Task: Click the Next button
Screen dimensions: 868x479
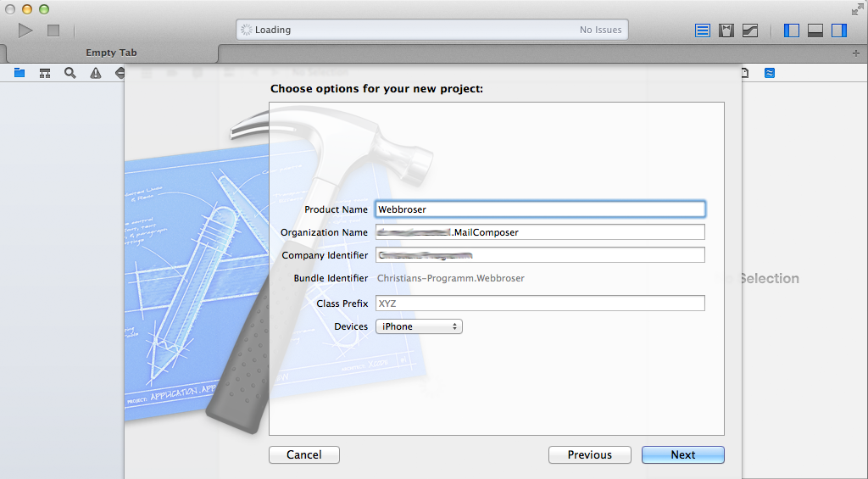Action: click(x=683, y=454)
